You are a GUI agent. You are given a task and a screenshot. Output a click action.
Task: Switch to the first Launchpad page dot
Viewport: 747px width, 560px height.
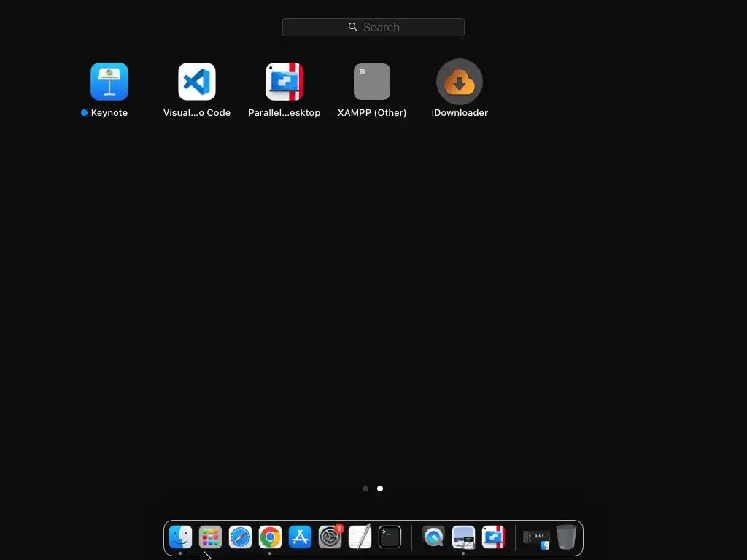pyautogui.click(x=365, y=489)
